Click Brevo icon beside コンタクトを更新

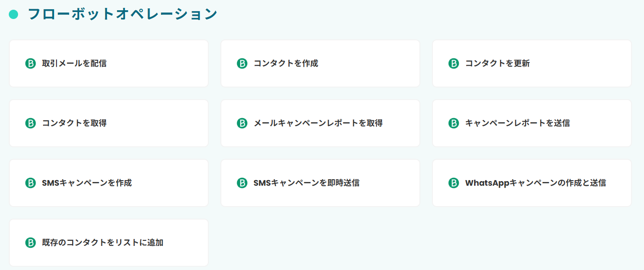pyautogui.click(x=454, y=63)
